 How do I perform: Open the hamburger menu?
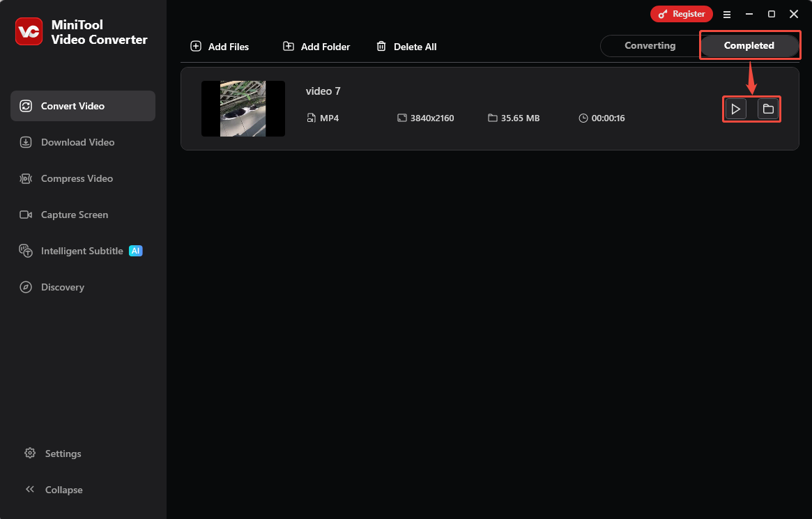(727, 14)
